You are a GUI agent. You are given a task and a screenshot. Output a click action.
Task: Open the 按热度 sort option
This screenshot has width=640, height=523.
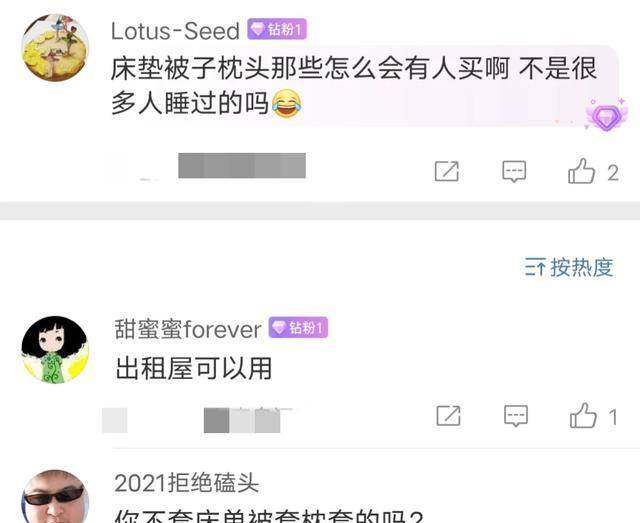point(569,268)
